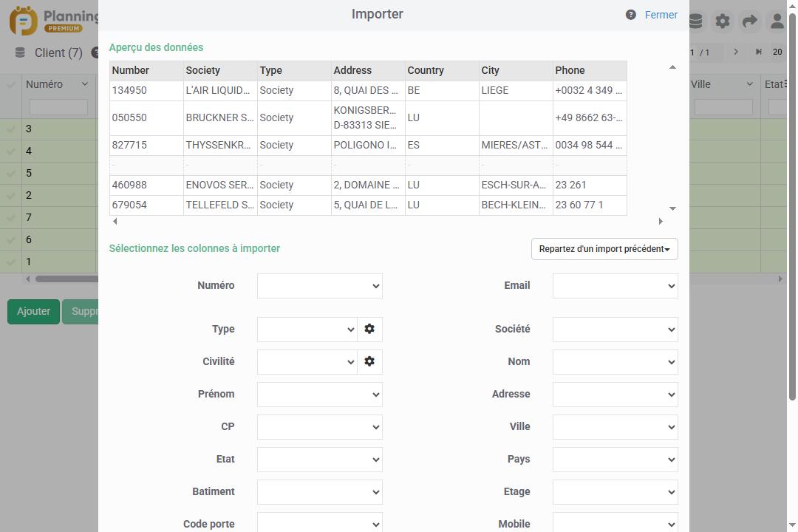Toggle the checkmark for client row 5

coord(10,174)
